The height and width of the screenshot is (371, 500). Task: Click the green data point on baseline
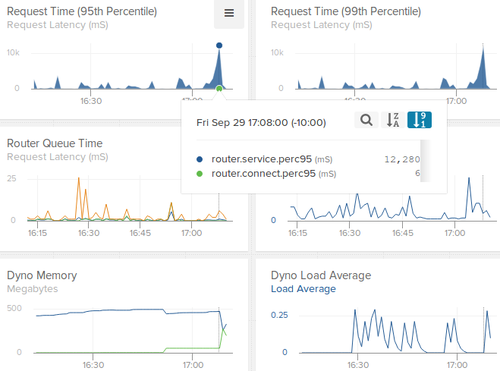[x=219, y=89]
